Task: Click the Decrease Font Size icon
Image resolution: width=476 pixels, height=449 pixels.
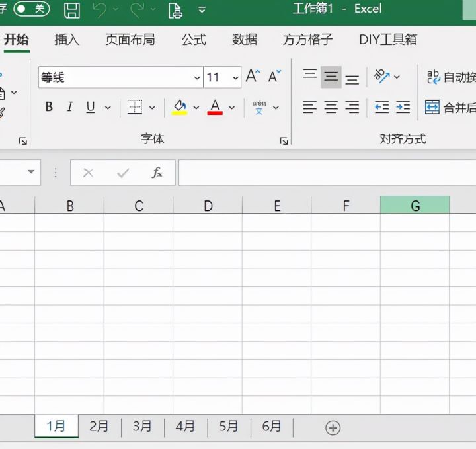Action: pos(275,76)
